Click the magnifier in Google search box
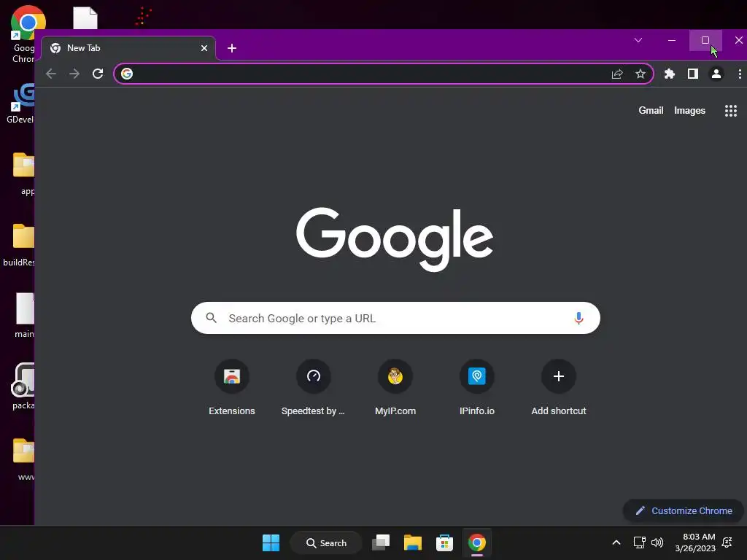Viewport: 747px width, 560px height. tap(212, 318)
